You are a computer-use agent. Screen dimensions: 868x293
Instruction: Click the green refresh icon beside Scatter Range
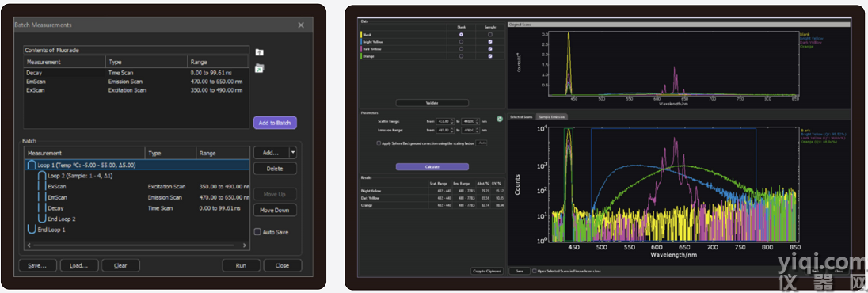tap(499, 119)
